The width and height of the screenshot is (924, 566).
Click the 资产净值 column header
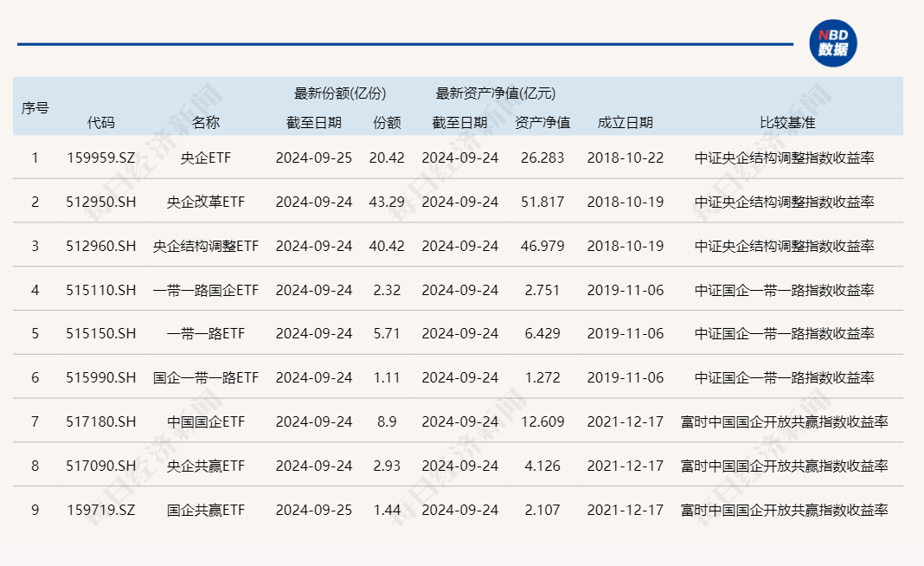pos(542,123)
